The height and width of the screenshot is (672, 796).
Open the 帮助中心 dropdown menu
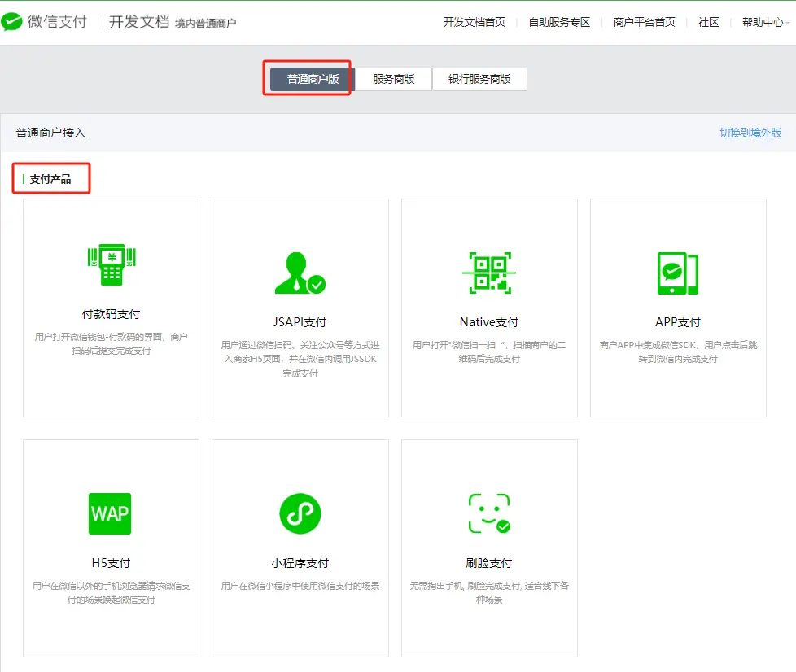[763, 23]
